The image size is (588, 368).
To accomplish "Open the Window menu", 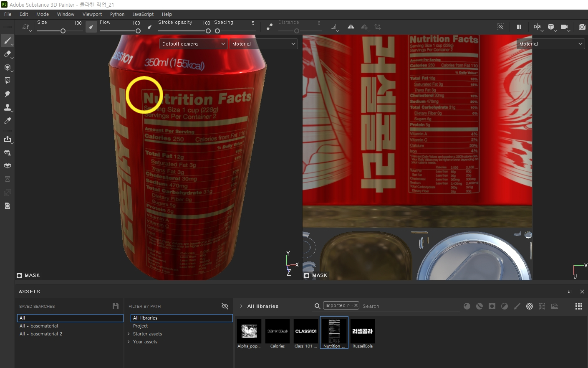I will [66, 14].
